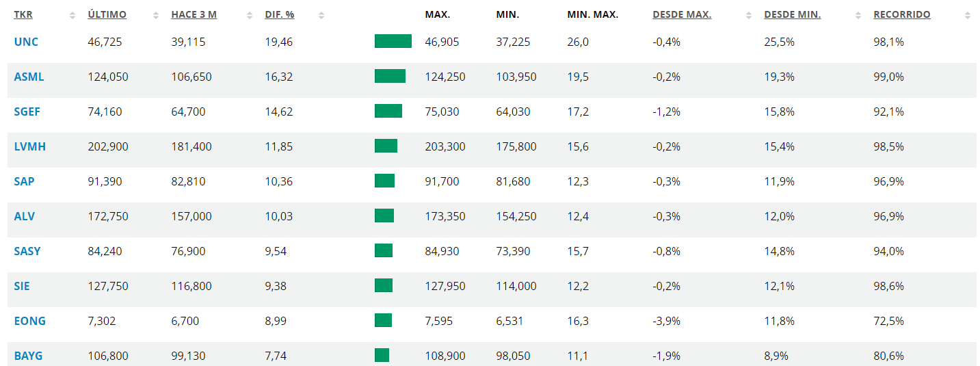Open the UNC ticker link

[x=26, y=42]
